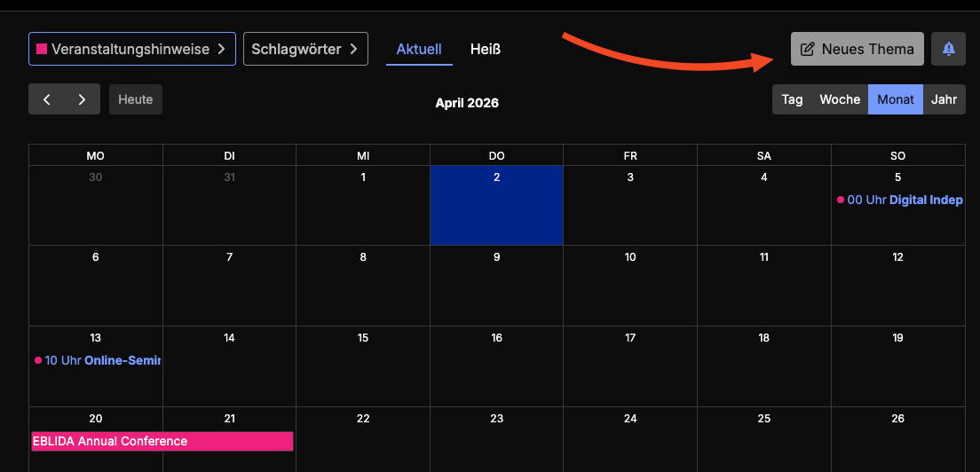Click the notification bell icon
This screenshot has height=472, width=980.
948,49
